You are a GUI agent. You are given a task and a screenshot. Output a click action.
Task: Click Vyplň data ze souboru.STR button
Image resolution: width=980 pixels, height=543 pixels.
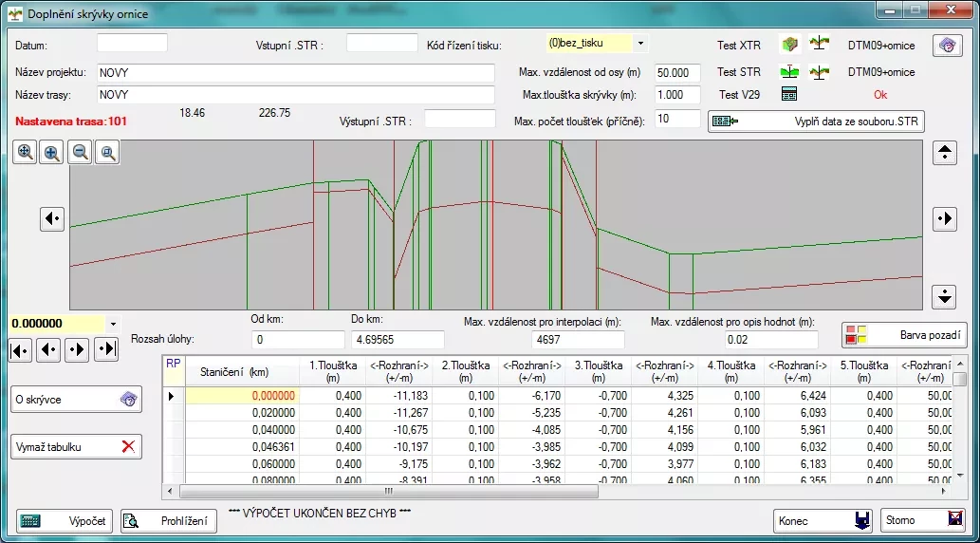[x=816, y=122]
